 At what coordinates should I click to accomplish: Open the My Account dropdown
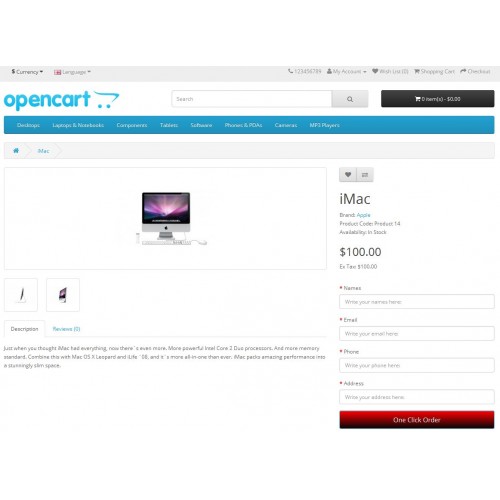click(346, 71)
